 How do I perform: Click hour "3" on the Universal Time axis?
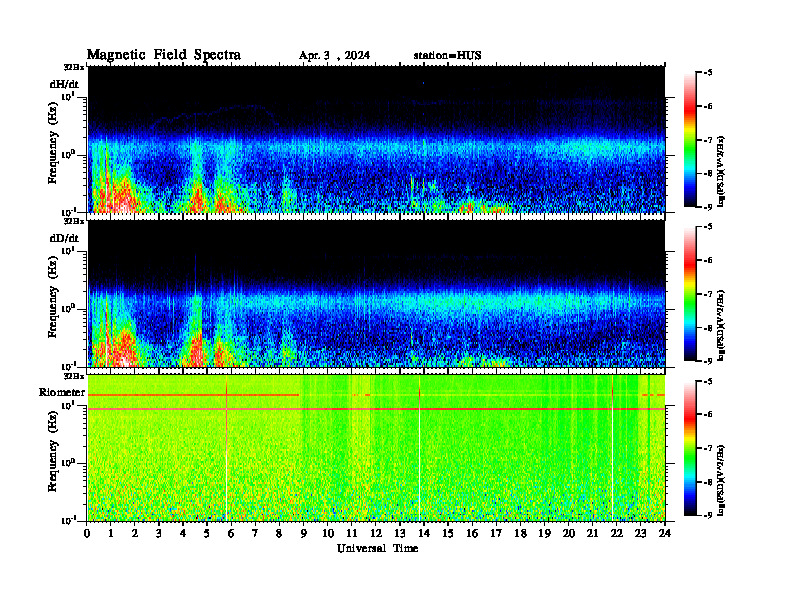point(159,533)
